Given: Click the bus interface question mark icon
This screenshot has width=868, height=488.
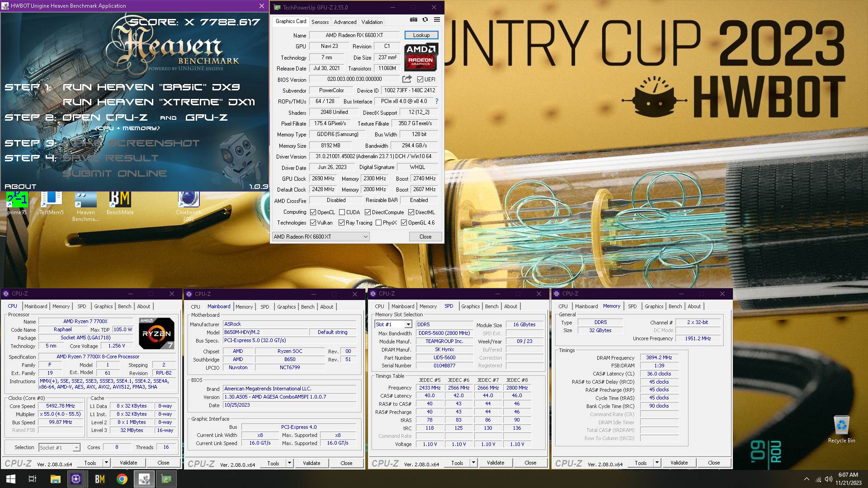Looking at the screenshot, I should coord(436,101).
